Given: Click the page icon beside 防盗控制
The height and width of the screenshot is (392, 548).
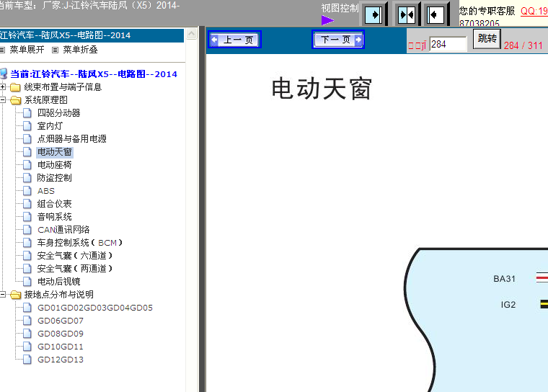Looking at the screenshot, I should pyautogui.click(x=27, y=178).
